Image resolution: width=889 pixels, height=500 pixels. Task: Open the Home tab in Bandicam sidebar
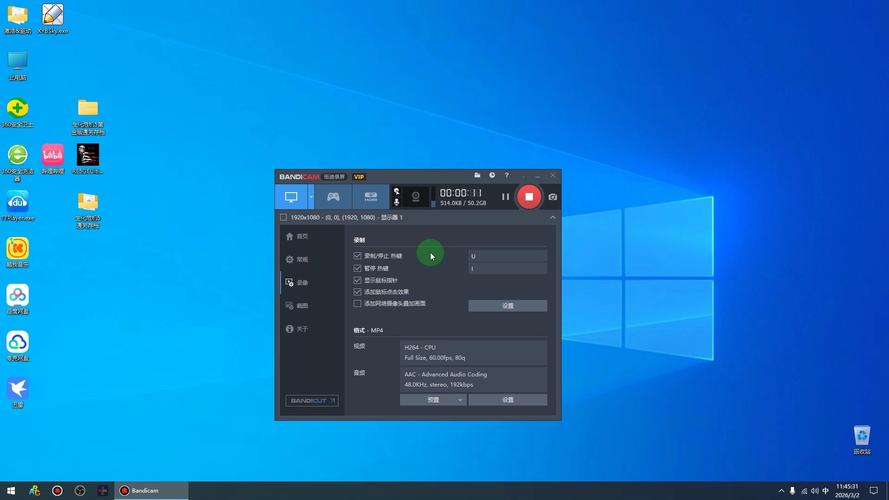[297, 236]
